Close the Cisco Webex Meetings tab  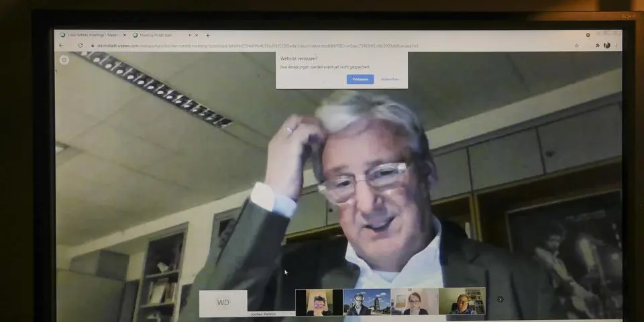point(125,35)
